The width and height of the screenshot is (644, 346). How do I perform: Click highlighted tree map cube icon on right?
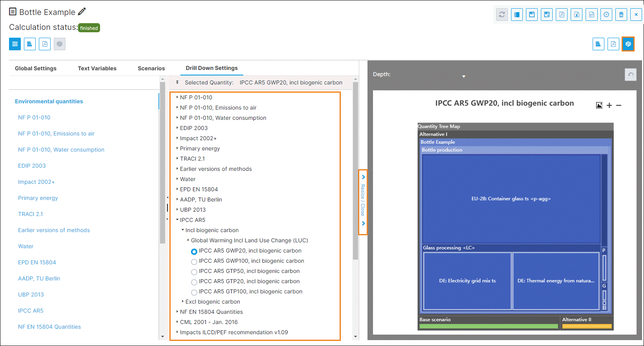coord(628,44)
